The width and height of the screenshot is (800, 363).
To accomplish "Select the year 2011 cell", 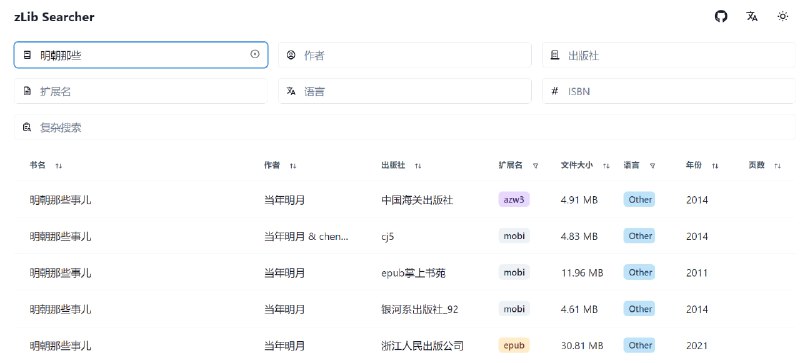I will click(697, 273).
